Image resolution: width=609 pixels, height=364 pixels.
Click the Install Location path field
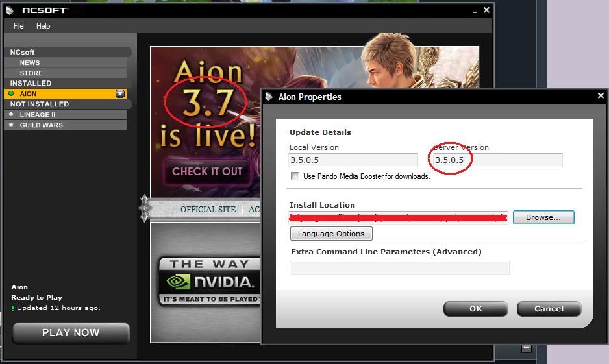(399, 218)
